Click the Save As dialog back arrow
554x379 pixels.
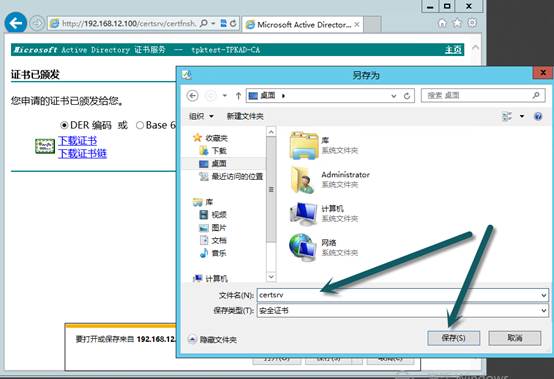click(x=192, y=96)
